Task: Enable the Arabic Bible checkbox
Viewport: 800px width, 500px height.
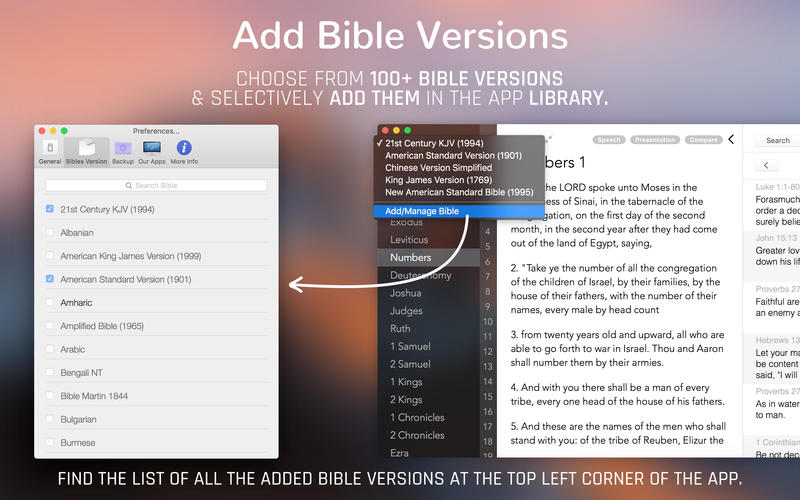Action: 49,349
